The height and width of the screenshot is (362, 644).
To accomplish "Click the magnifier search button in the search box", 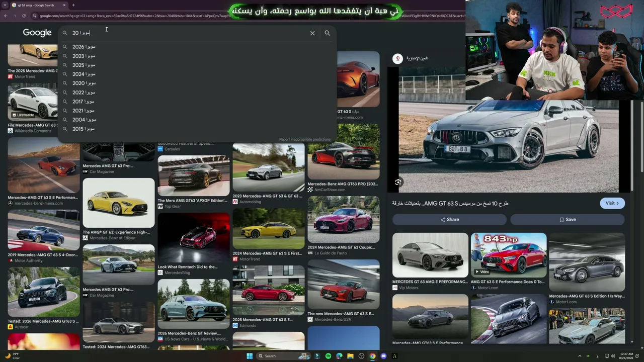I will pyautogui.click(x=327, y=33).
